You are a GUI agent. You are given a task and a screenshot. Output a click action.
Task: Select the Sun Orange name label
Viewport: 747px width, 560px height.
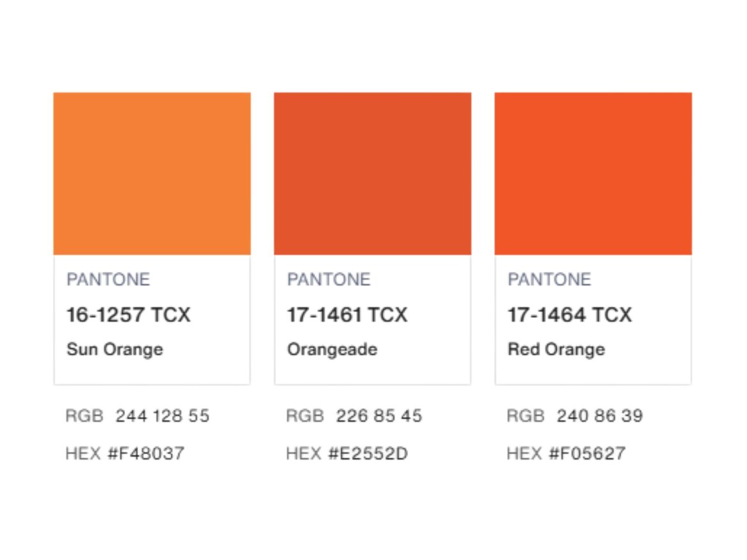tap(115, 349)
